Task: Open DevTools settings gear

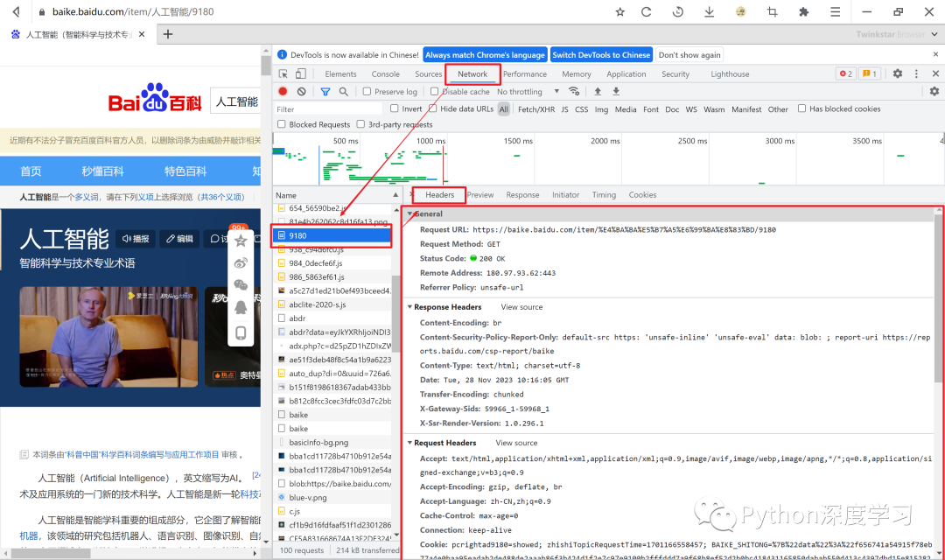Action: tap(898, 73)
